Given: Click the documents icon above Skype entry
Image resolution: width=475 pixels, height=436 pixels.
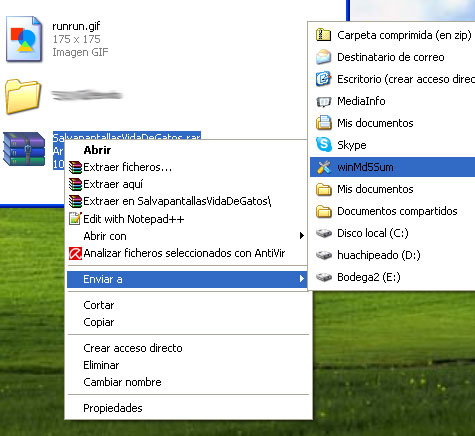Looking at the screenshot, I should [x=323, y=123].
